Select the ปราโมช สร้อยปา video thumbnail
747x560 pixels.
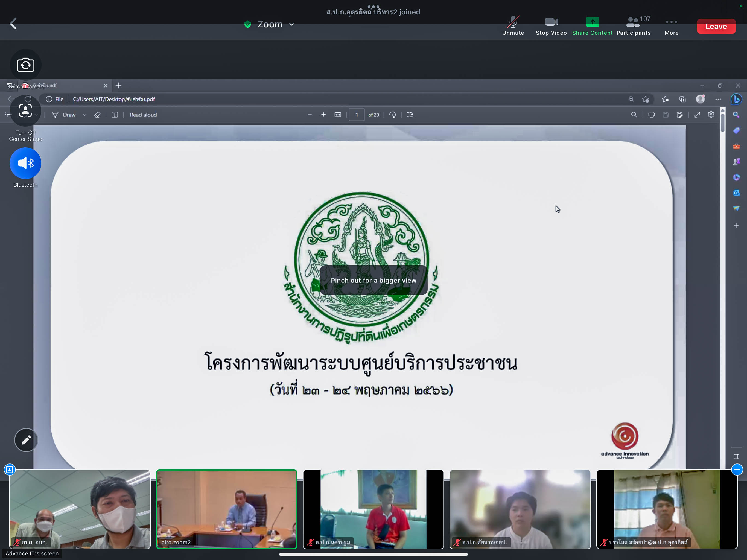click(x=667, y=509)
